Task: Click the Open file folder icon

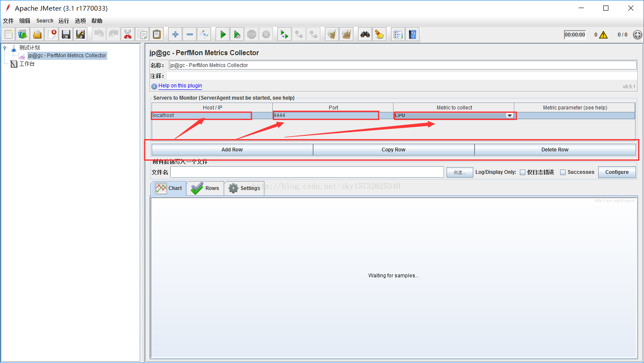Action: tap(37, 34)
